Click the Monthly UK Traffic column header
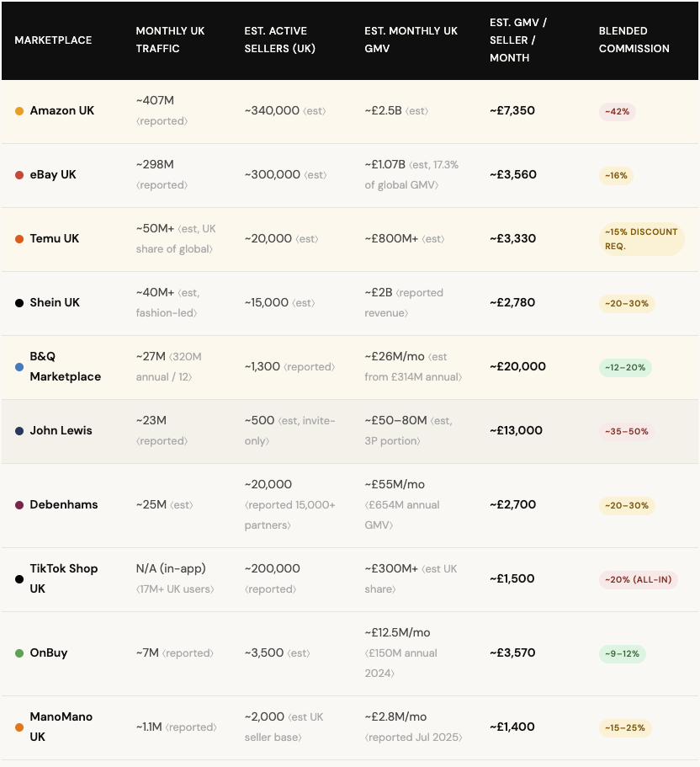Screen dimensions: 700x767 click(170, 40)
